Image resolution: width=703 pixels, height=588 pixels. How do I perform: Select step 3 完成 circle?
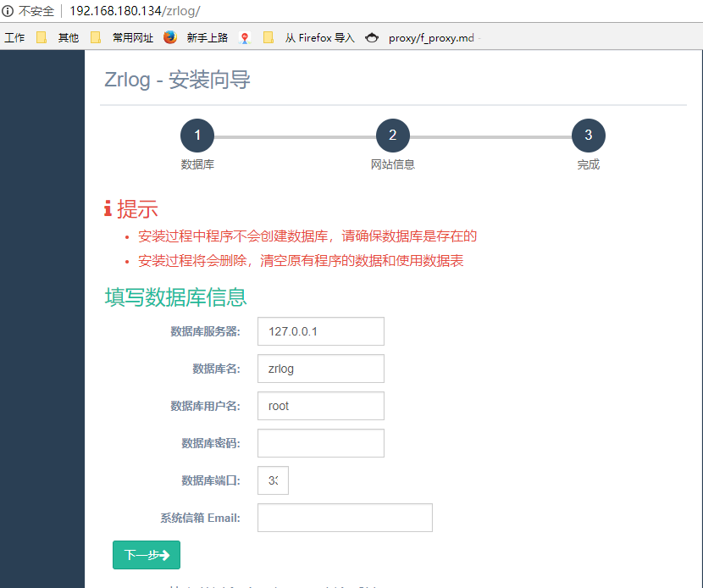pyautogui.click(x=588, y=136)
